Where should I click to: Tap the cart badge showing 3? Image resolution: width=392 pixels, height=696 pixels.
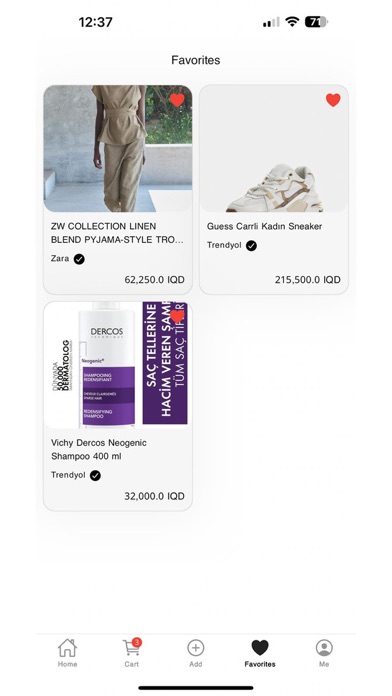[137, 642]
